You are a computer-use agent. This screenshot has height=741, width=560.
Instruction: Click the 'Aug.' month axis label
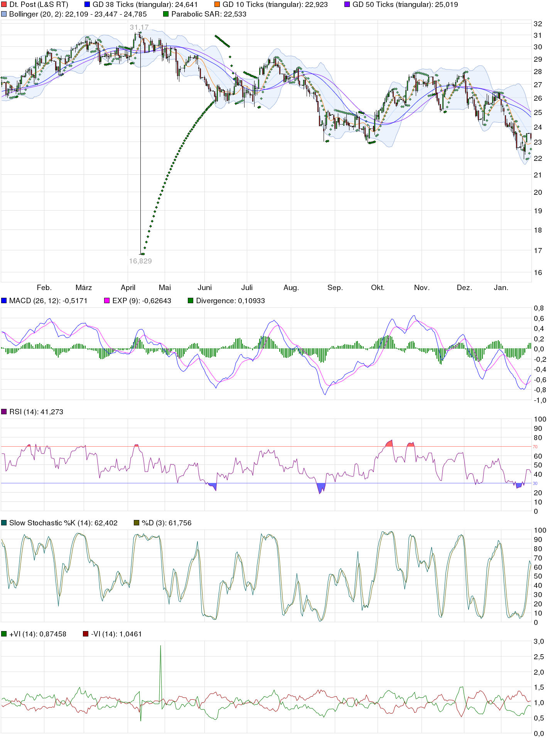pos(291,287)
